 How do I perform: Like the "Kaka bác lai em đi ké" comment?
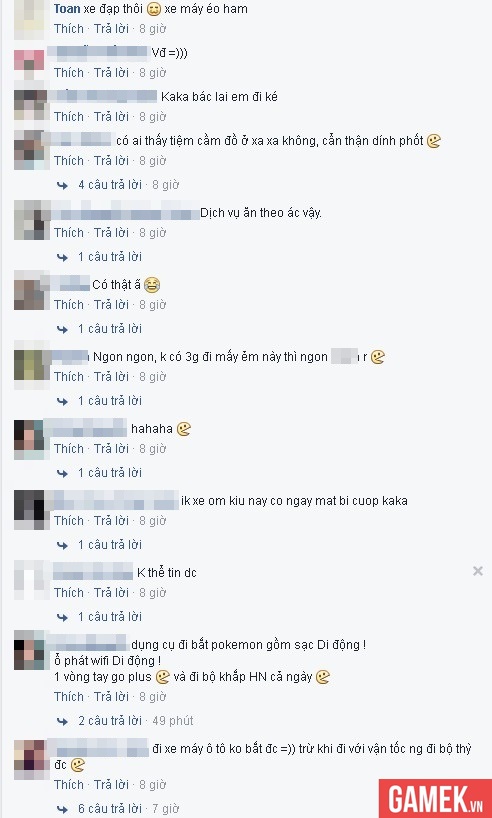pos(69,116)
